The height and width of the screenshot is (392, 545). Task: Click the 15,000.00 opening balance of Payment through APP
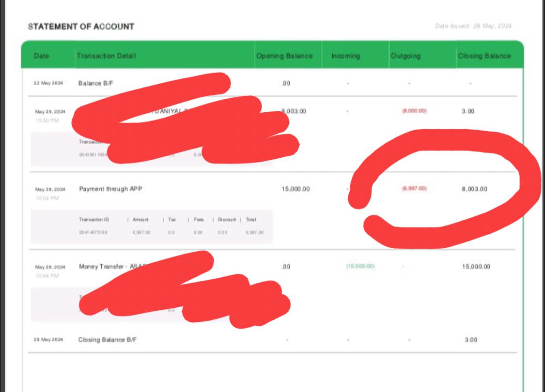tap(296, 189)
